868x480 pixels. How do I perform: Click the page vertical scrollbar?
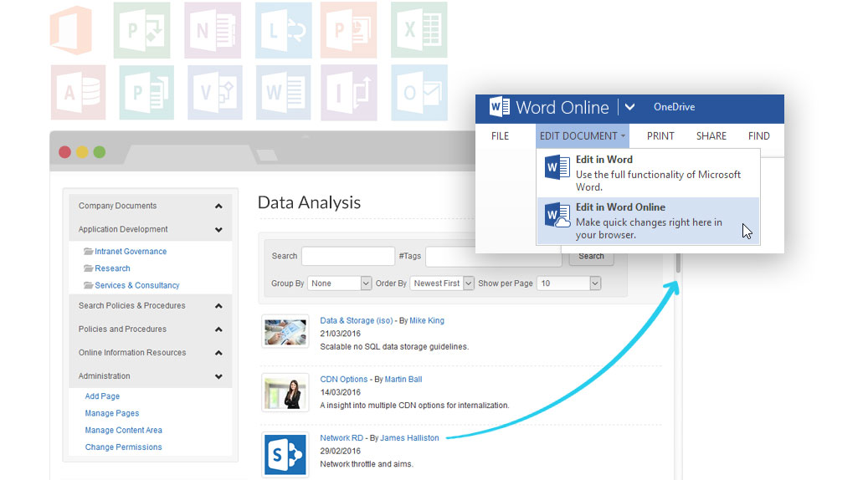(678, 263)
